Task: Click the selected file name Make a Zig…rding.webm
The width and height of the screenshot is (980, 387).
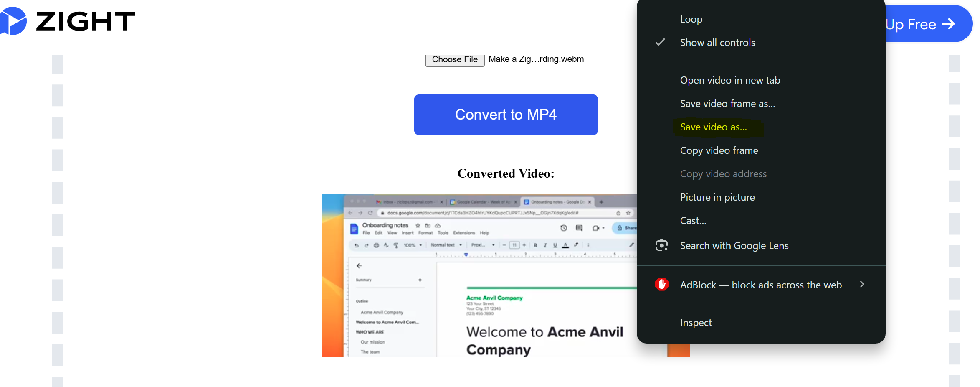Action: pos(536,59)
